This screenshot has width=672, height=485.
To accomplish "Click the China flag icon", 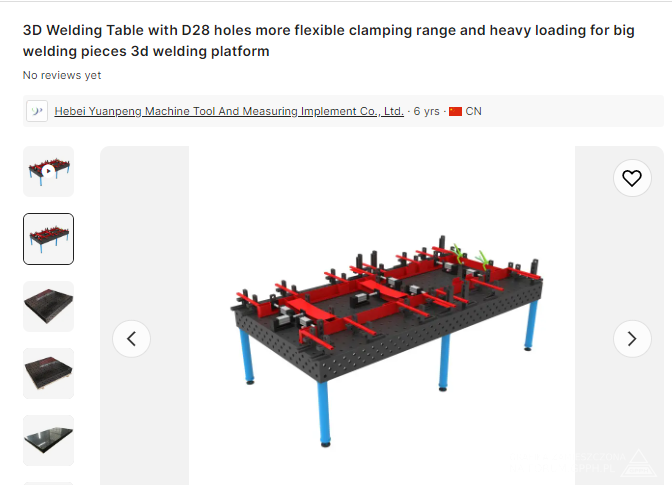I will (x=455, y=111).
